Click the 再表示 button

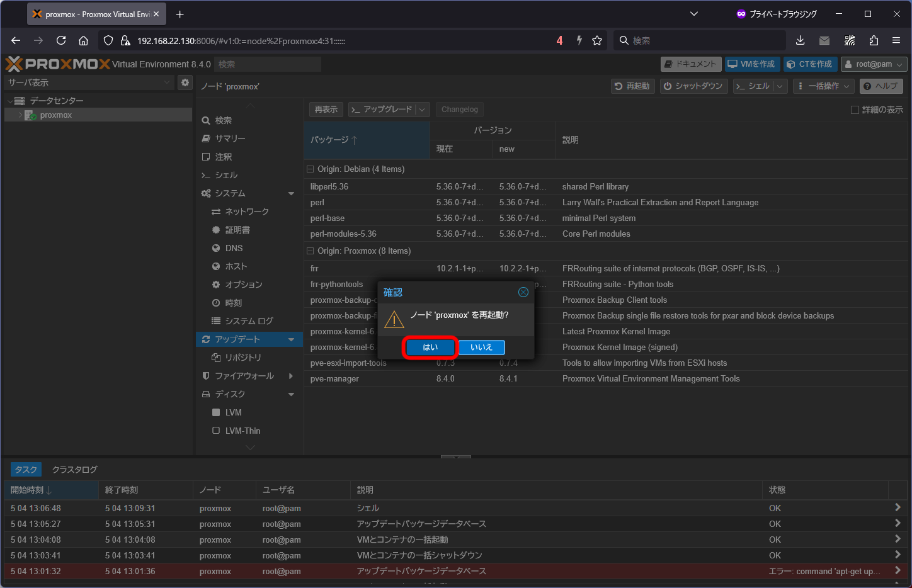click(x=326, y=110)
